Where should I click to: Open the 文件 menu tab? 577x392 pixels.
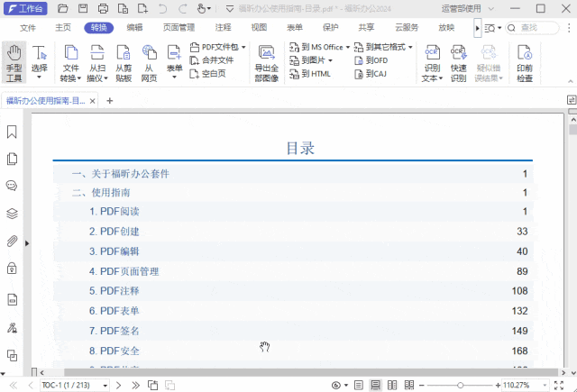28,28
